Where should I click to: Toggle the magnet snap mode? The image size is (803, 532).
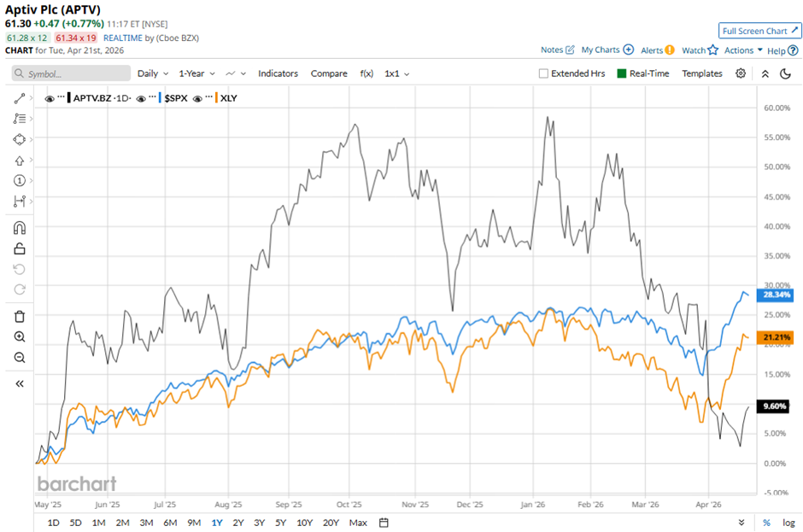point(20,228)
